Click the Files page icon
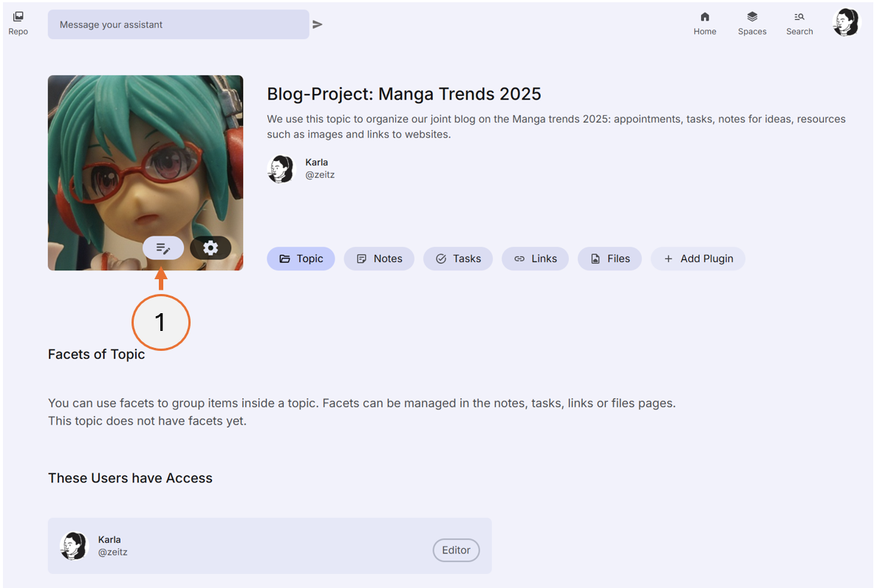 [x=595, y=259]
